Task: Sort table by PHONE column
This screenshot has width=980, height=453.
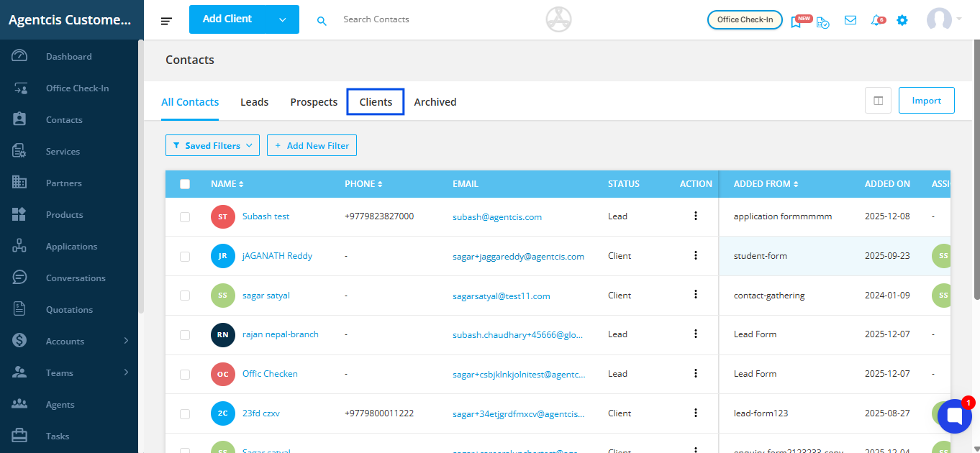Action: coord(363,184)
